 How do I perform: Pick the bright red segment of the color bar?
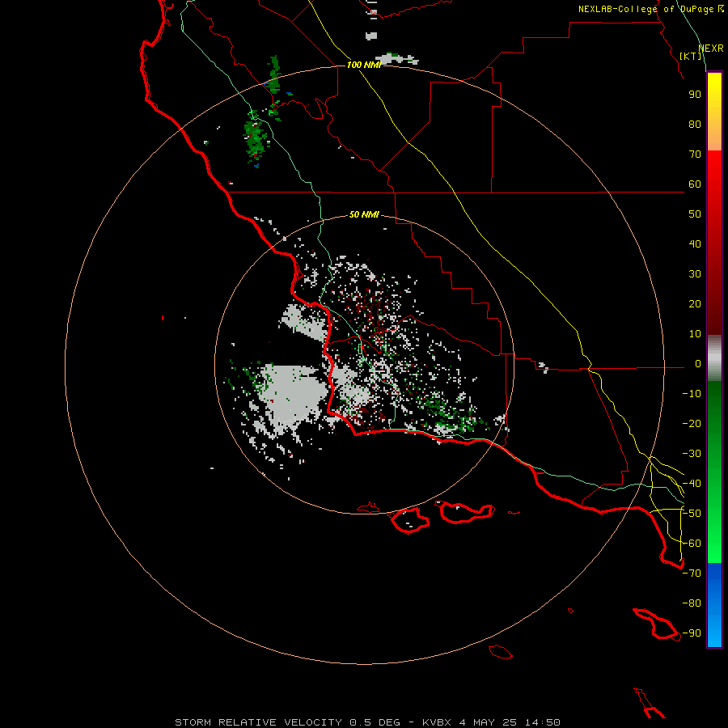(714, 170)
